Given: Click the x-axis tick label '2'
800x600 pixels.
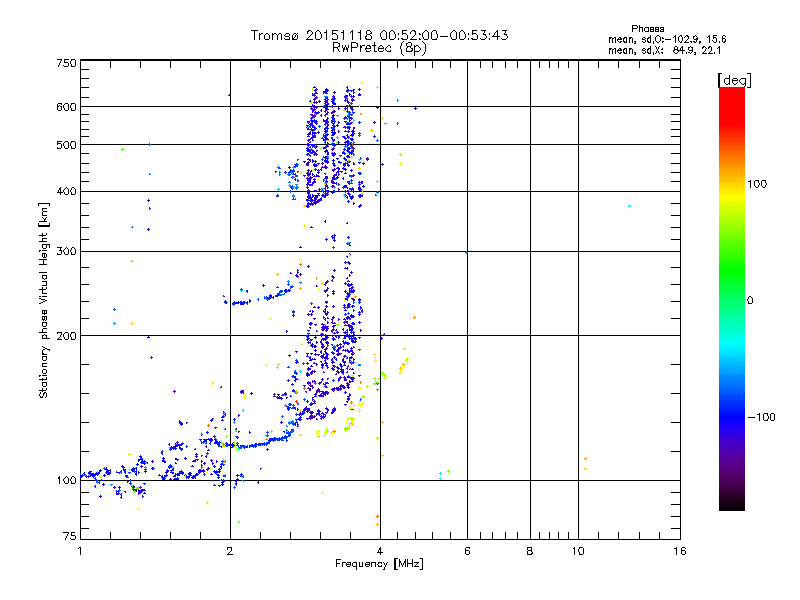Looking at the screenshot, I should 230,551.
